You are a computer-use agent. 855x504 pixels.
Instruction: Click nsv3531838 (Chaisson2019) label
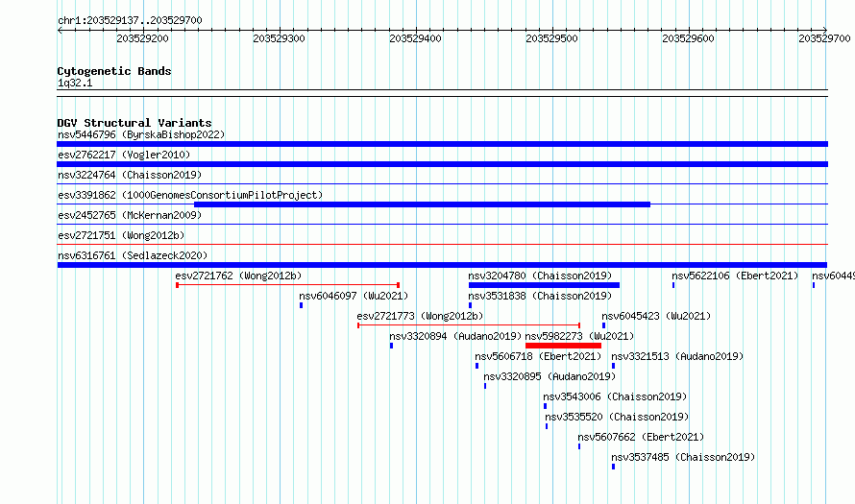coord(540,296)
